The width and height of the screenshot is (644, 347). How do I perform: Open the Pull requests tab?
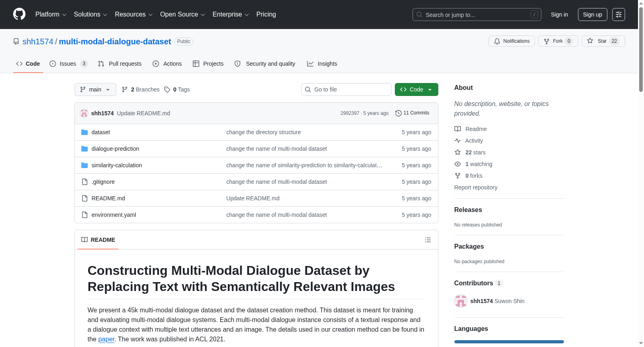(120, 64)
